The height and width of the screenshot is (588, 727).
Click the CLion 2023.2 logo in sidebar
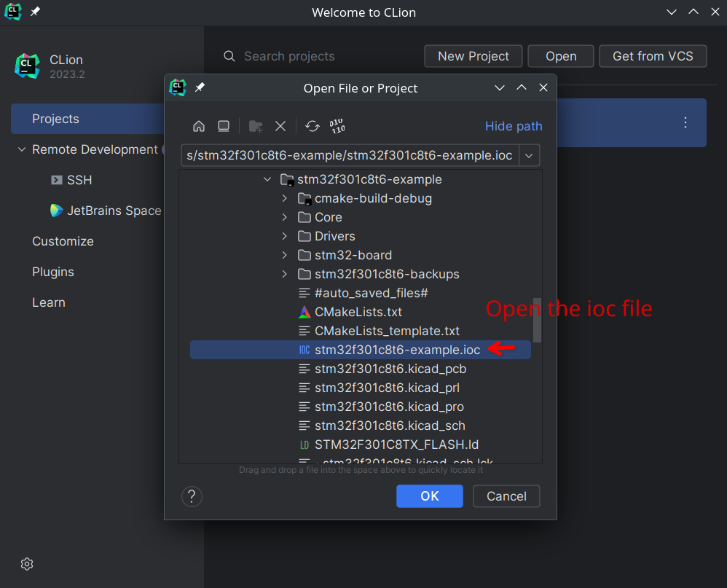click(x=27, y=66)
